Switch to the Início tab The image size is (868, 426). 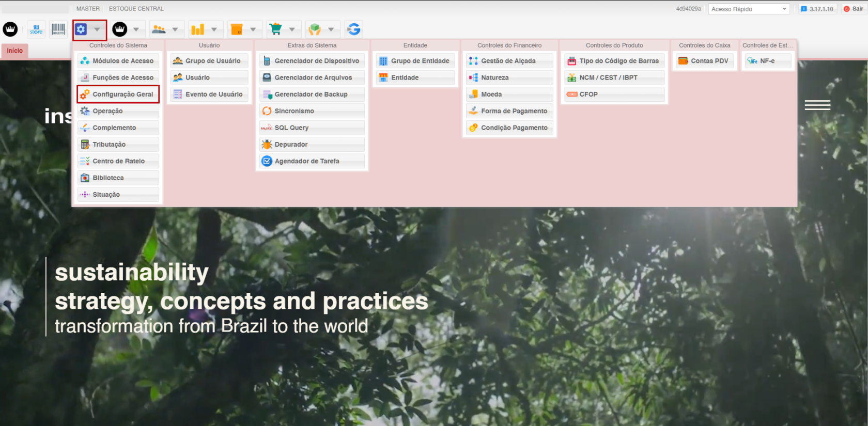(x=15, y=51)
